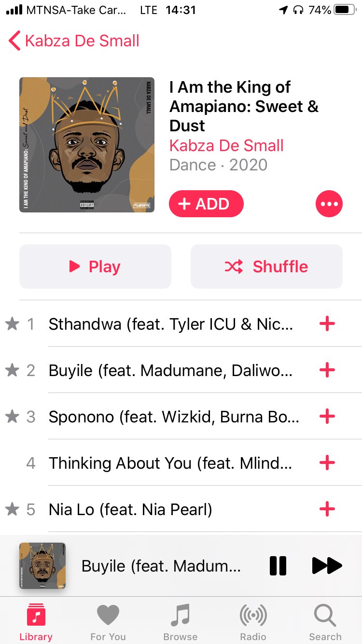Open the three-dot more options button
Viewport: 362px width, 644px height.
pos(329,204)
